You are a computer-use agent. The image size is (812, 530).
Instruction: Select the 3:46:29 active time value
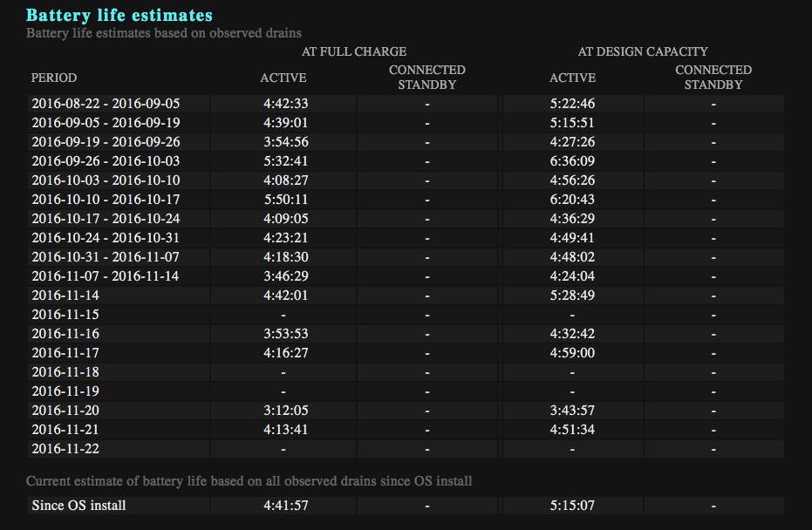click(285, 276)
